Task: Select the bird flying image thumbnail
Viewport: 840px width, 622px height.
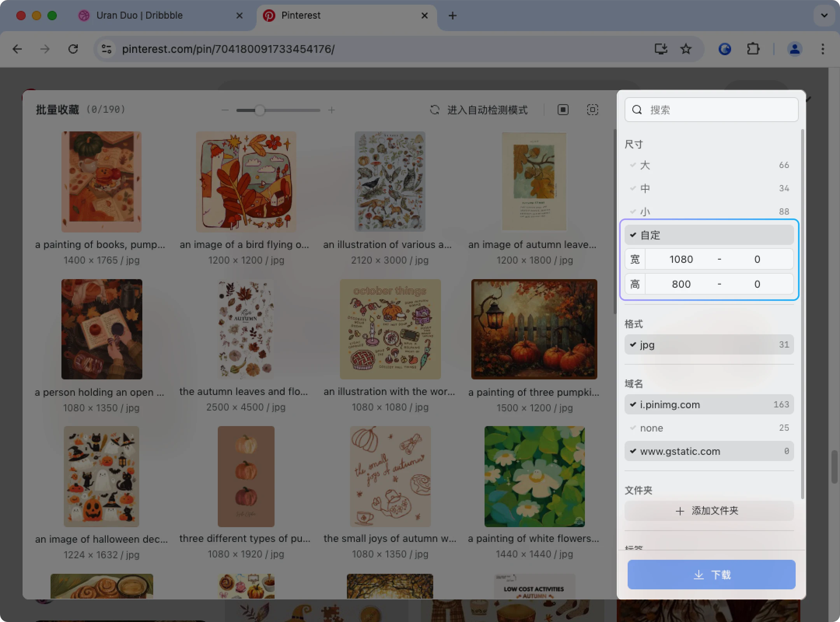Action: (246, 182)
